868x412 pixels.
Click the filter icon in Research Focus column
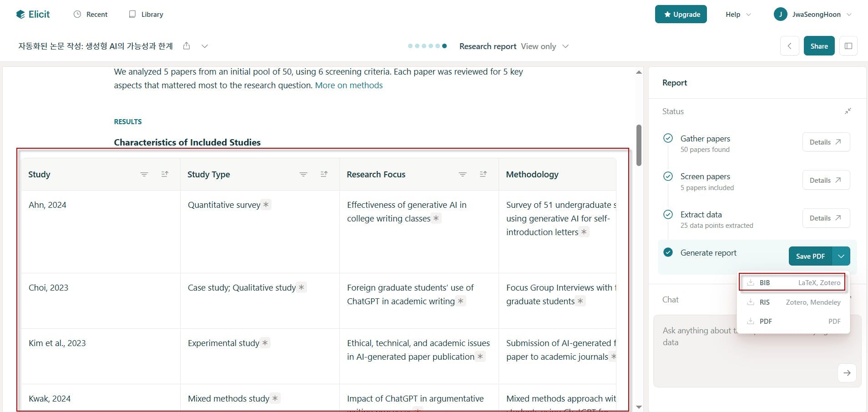click(x=463, y=174)
